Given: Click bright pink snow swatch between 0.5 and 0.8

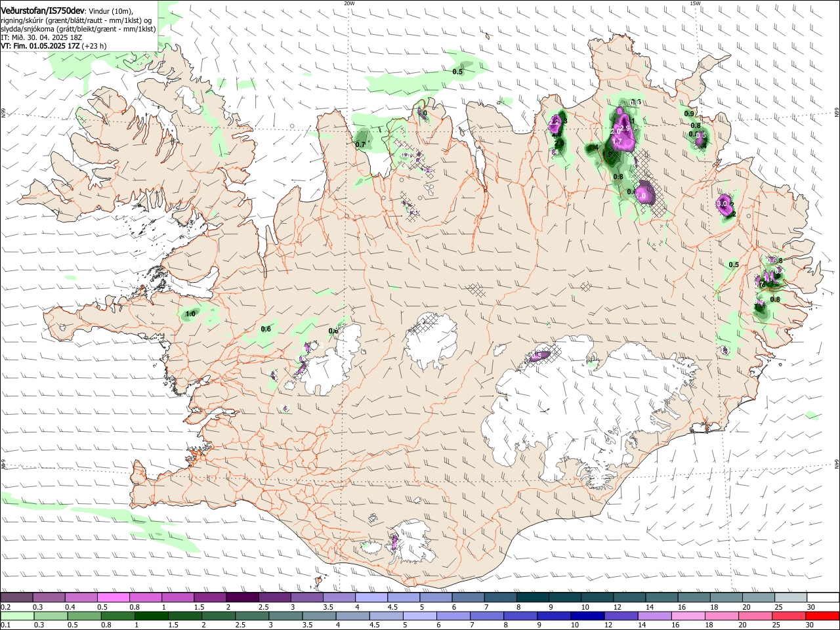Looking at the screenshot, I should click(x=113, y=598).
